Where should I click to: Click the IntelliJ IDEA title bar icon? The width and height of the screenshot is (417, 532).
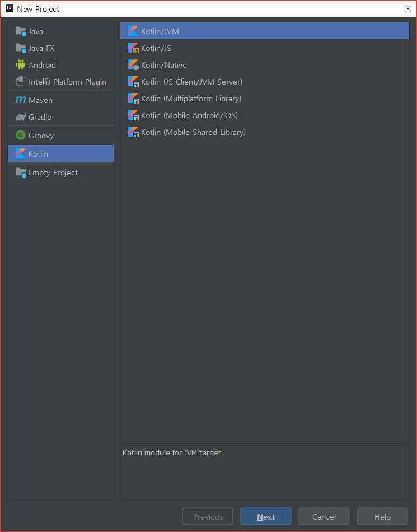pyautogui.click(x=10, y=8)
